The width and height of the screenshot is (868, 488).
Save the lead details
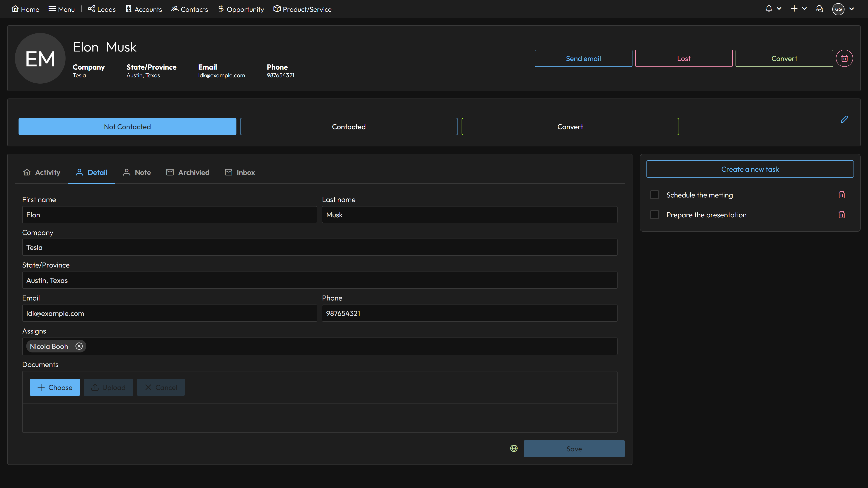[x=574, y=449]
